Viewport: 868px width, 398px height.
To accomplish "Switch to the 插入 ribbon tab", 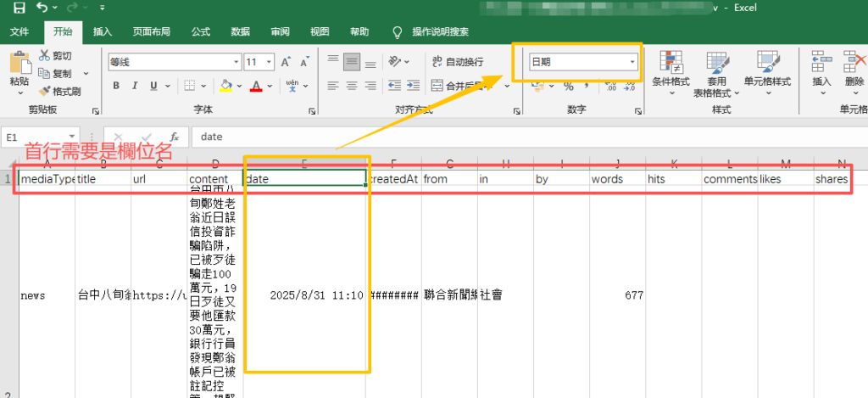I will pos(103,32).
